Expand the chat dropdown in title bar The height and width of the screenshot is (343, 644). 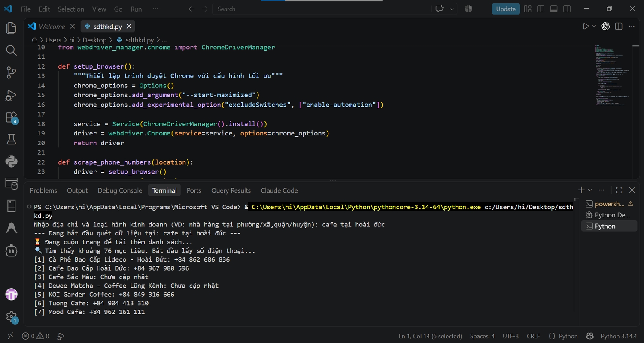coord(451,9)
